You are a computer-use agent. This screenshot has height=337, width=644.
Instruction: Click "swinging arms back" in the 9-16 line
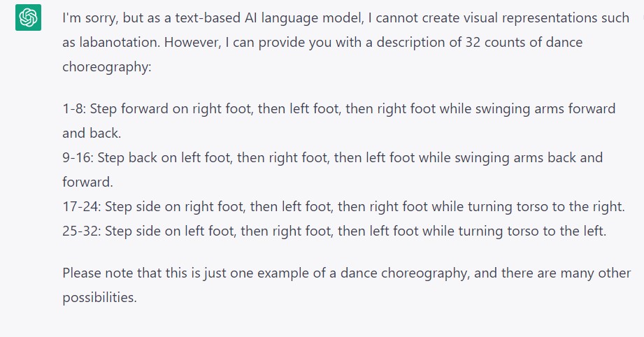click(515, 157)
